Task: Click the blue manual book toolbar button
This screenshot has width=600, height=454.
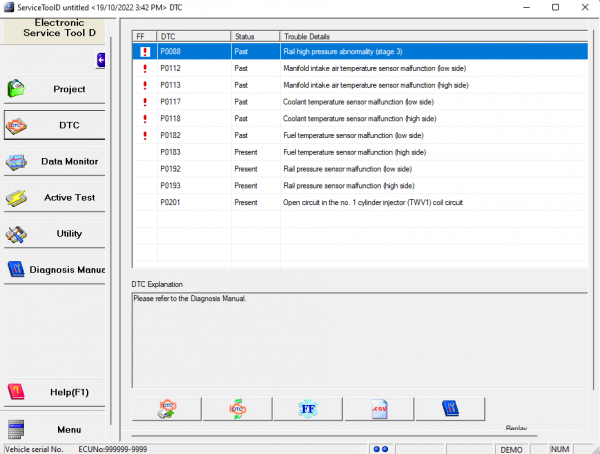Action: [450, 408]
